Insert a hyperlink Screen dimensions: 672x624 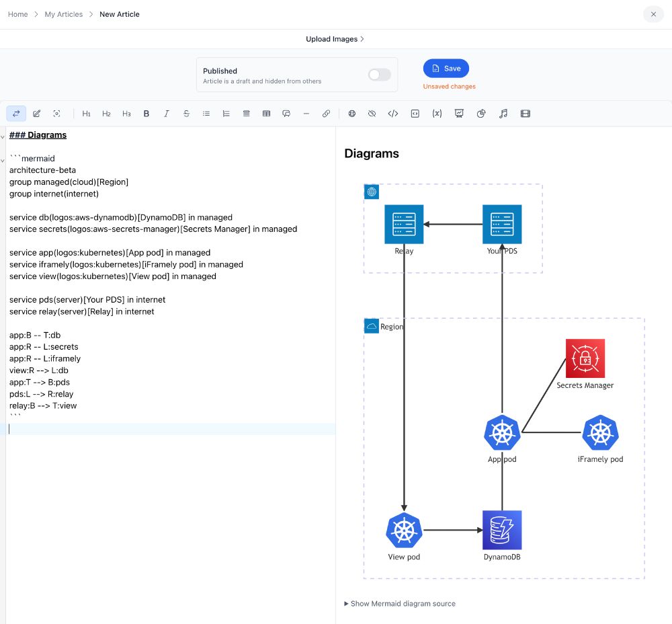(x=327, y=113)
